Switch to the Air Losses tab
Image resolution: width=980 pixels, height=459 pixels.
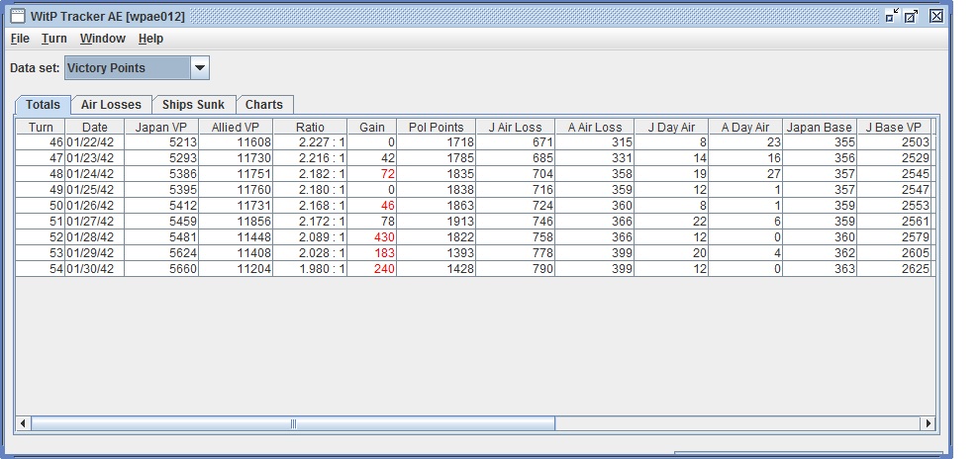[x=111, y=105]
